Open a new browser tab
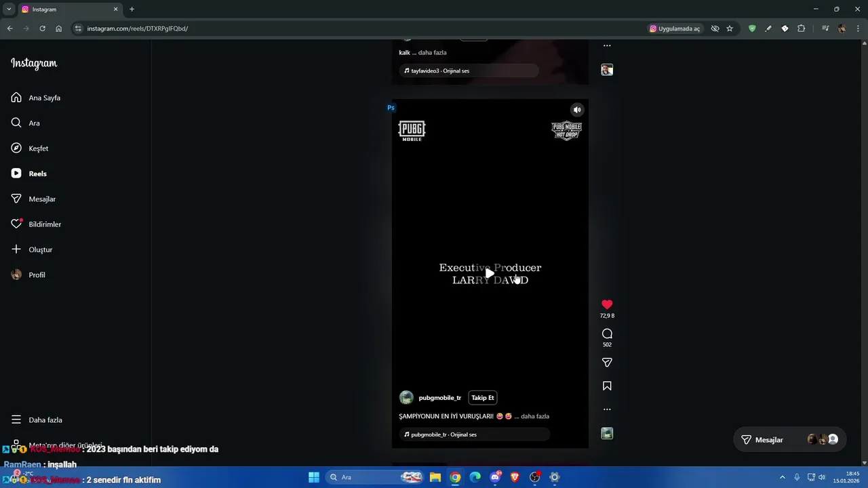The height and width of the screenshot is (488, 868). 132,9
